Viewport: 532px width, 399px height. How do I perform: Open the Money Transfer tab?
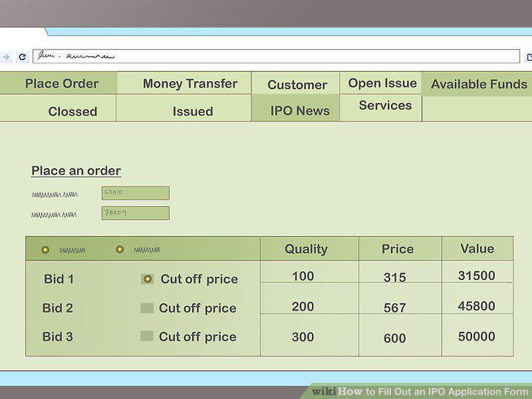pyautogui.click(x=184, y=83)
